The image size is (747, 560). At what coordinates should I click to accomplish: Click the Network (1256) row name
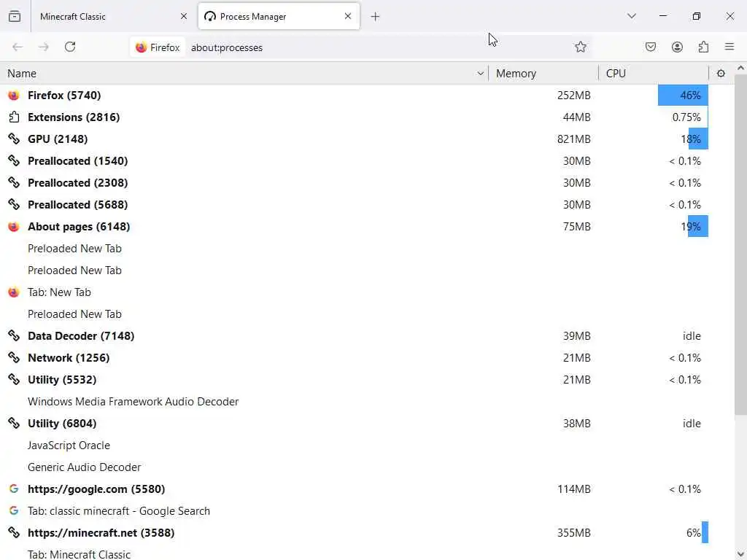[69, 357]
